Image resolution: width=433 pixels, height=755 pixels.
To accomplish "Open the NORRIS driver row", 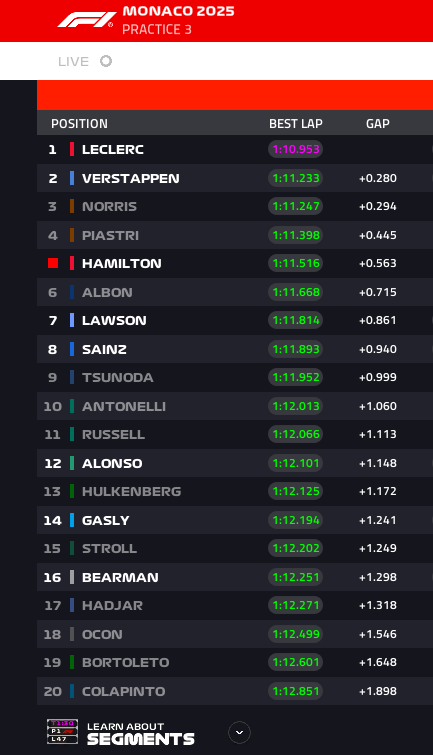I will pos(235,207).
